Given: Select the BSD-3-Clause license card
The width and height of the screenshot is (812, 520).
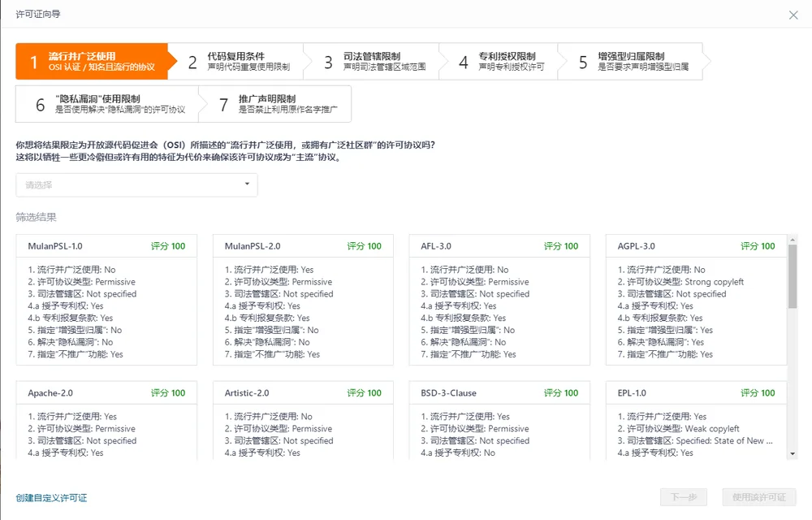Looking at the screenshot, I should click(499, 421).
